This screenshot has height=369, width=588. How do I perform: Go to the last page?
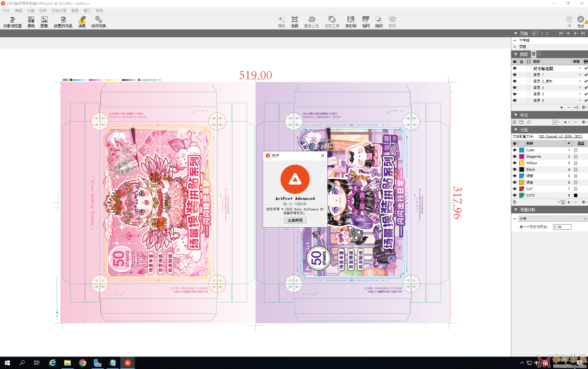pos(583,33)
